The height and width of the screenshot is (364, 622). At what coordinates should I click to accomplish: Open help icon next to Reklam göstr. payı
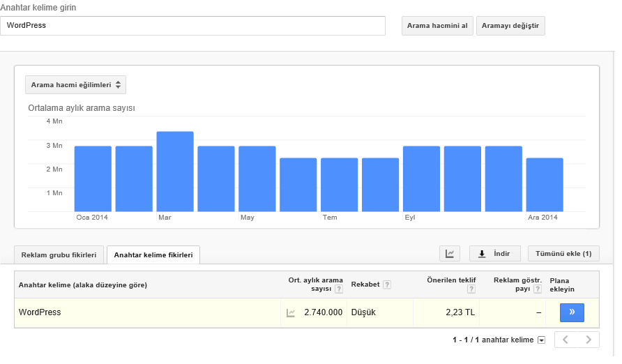[538, 289]
